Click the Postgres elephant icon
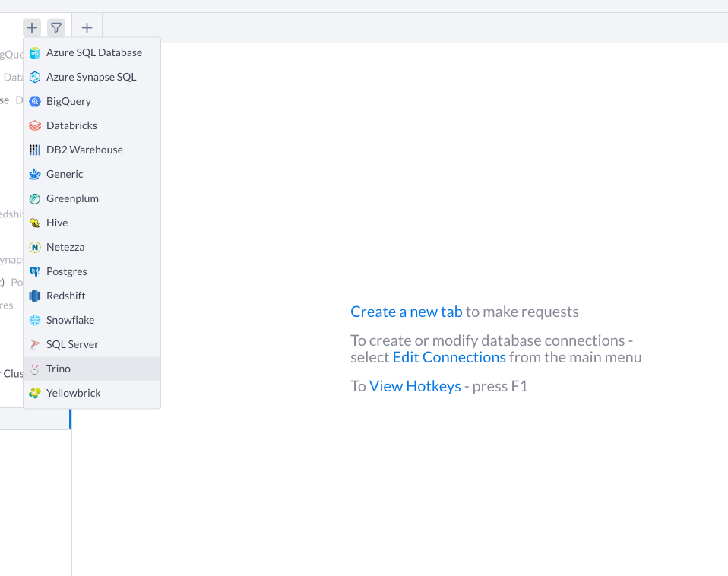Image resolution: width=728 pixels, height=576 pixels. coord(35,271)
